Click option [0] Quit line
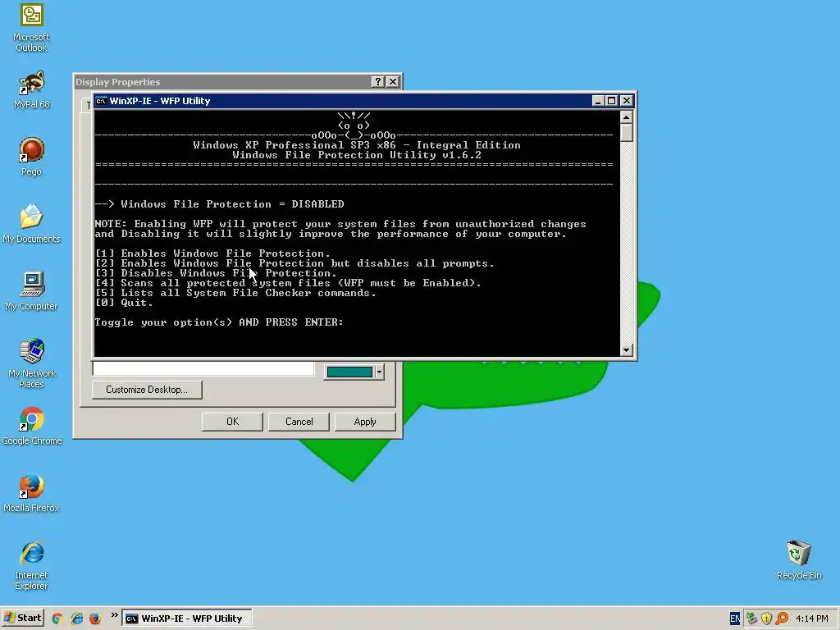 pyautogui.click(x=124, y=303)
